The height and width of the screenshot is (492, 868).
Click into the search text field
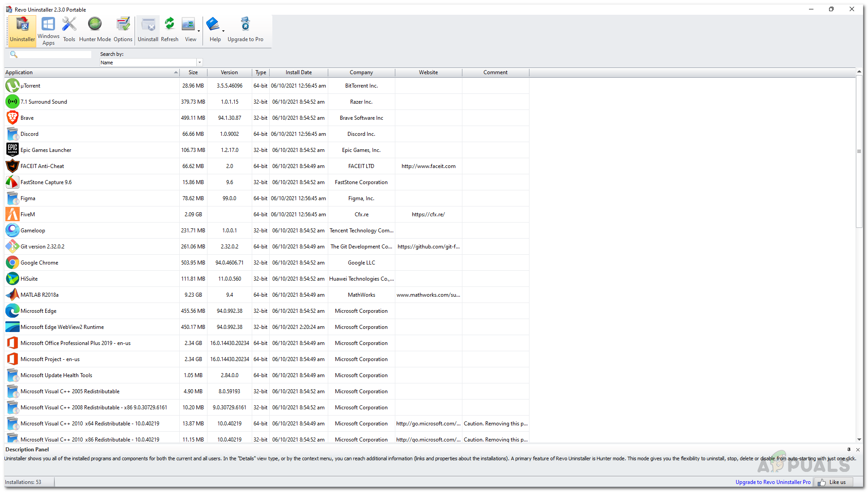coord(55,55)
